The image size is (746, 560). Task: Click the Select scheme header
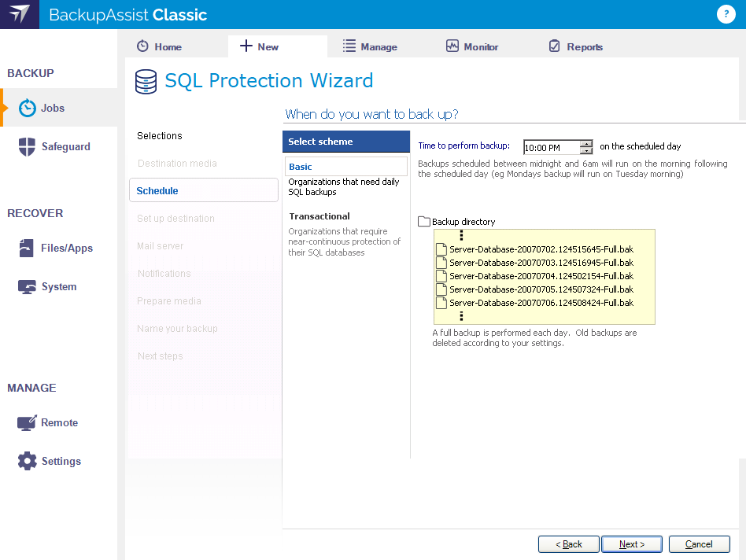pos(346,142)
